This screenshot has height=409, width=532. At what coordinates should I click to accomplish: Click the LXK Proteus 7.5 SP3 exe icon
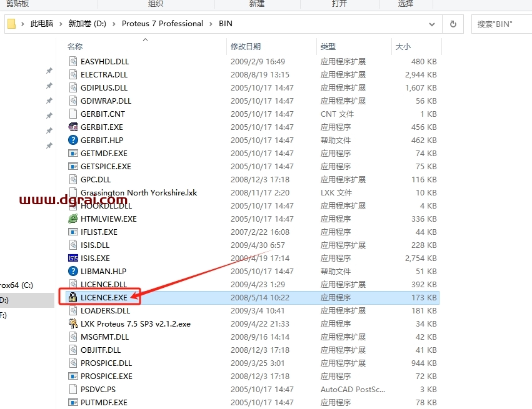point(73,323)
